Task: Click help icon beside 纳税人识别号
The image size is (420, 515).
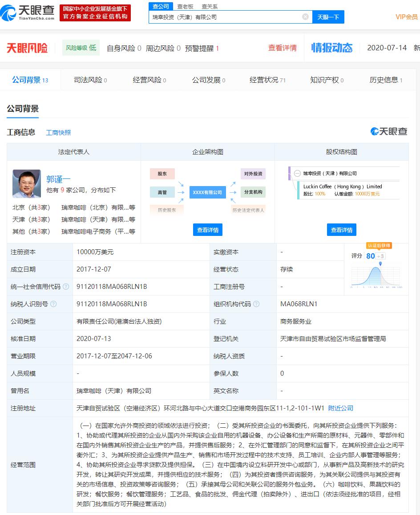Action: (53, 304)
